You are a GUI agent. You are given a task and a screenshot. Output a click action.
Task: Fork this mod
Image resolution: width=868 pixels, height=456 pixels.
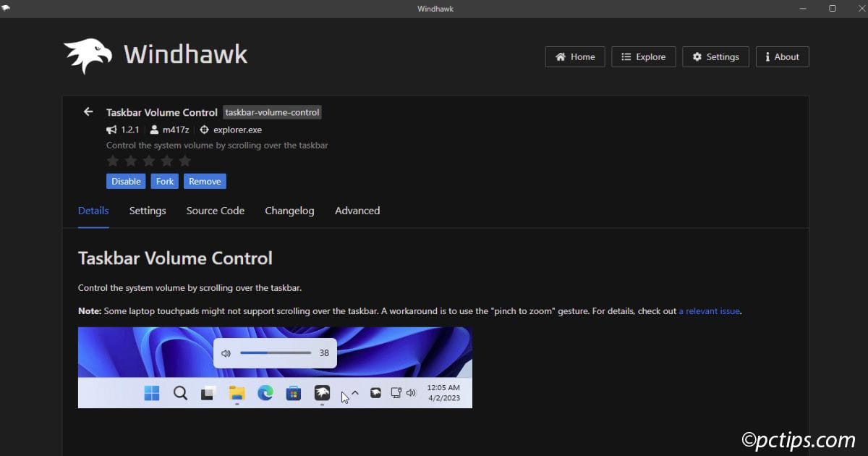tap(165, 181)
